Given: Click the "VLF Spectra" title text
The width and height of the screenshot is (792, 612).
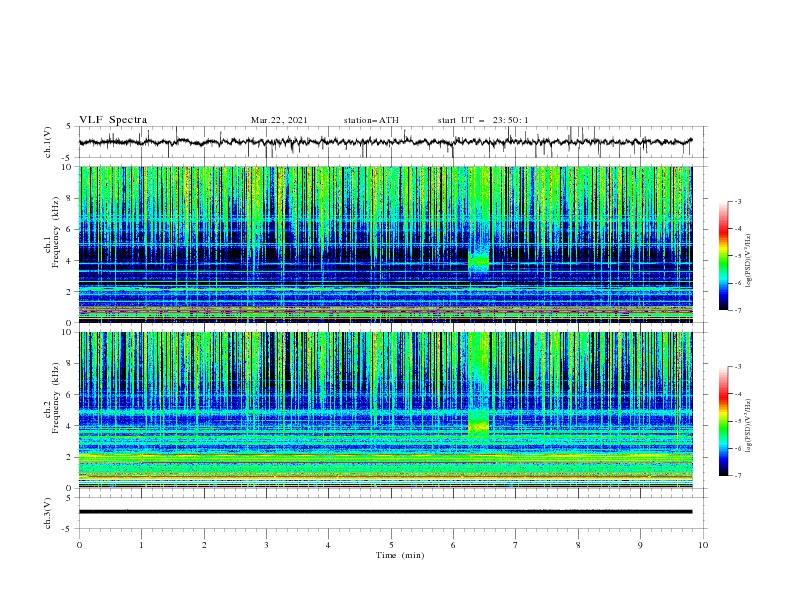Looking at the screenshot, I should (113, 120).
